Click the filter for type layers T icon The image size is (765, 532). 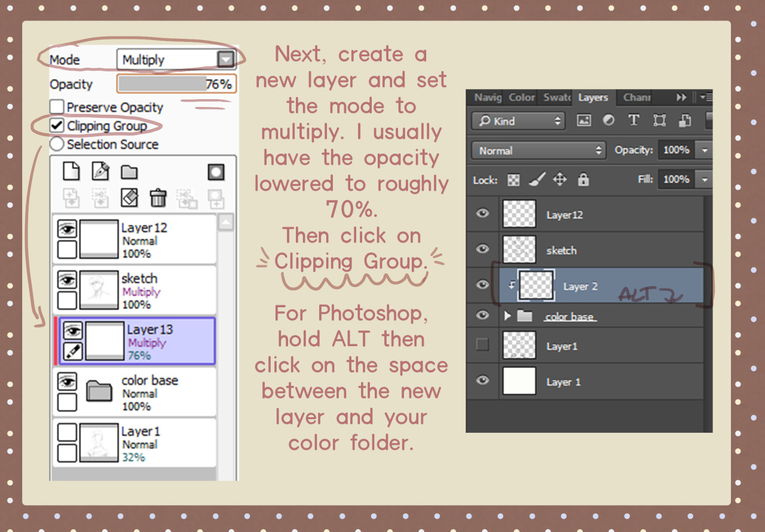634,121
